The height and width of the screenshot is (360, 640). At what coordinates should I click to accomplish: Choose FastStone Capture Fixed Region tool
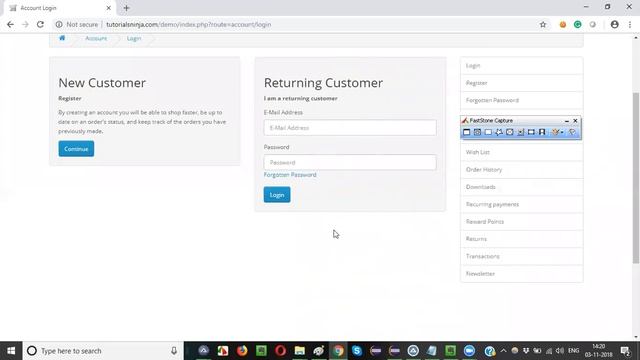click(531, 132)
